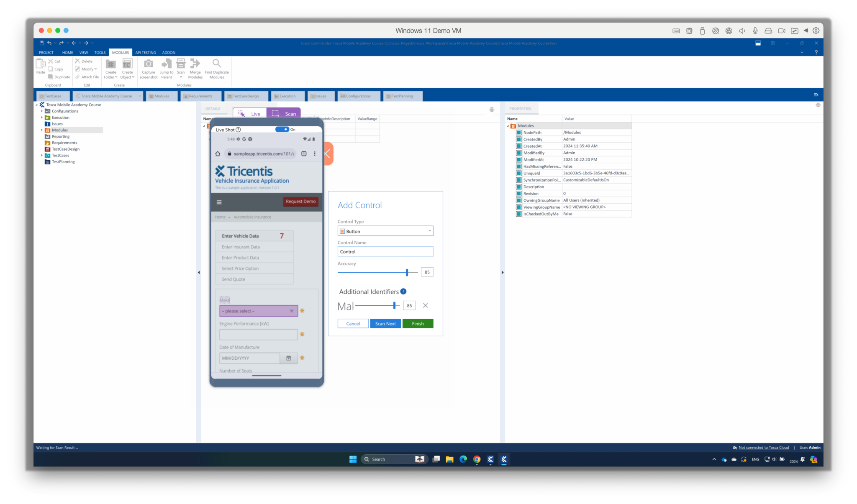Click the green Finish button
The height and width of the screenshot is (504, 857).
pyautogui.click(x=418, y=324)
